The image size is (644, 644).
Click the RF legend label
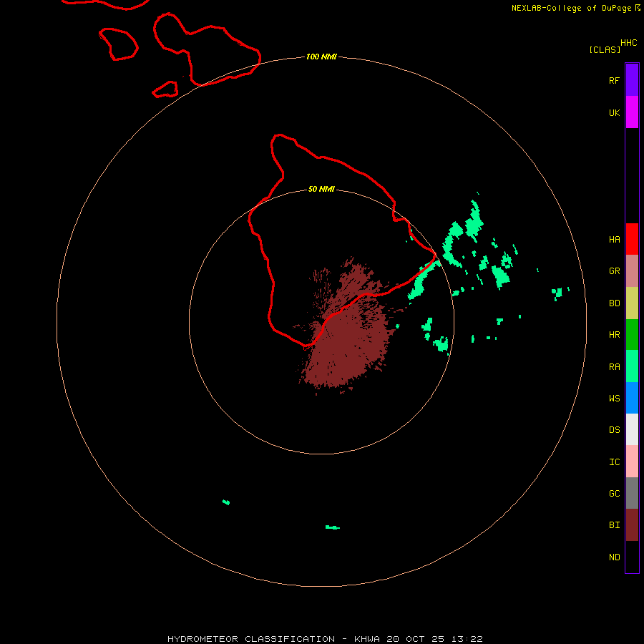pyautogui.click(x=614, y=80)
